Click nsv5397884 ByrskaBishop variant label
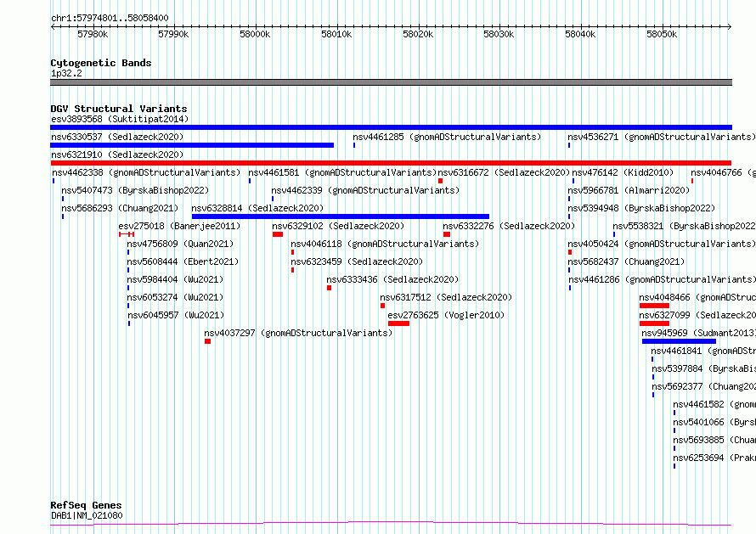This screenshot has height=534, width=756. pyautogui.click(x=703, y=368)
